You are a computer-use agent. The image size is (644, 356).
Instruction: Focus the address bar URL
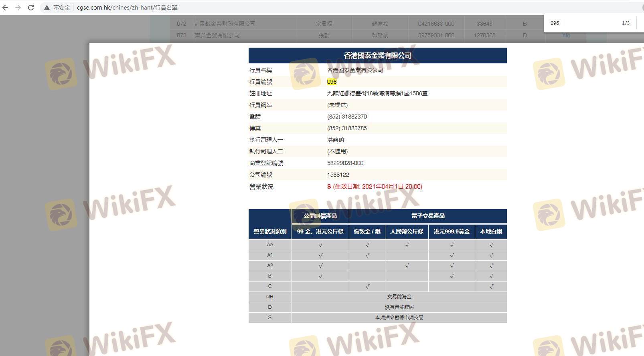click(127, 8)
